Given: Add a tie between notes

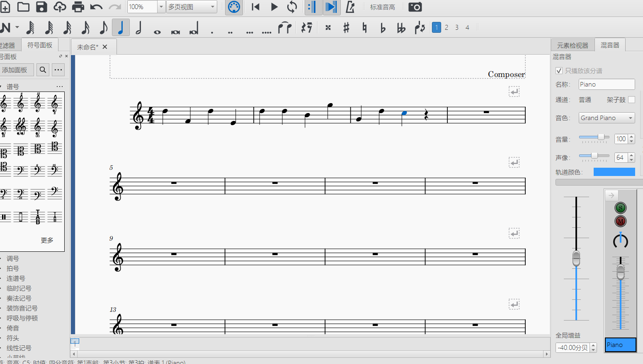Looking at the screenshot, I should pyautogui.click(x=285, y=28).
